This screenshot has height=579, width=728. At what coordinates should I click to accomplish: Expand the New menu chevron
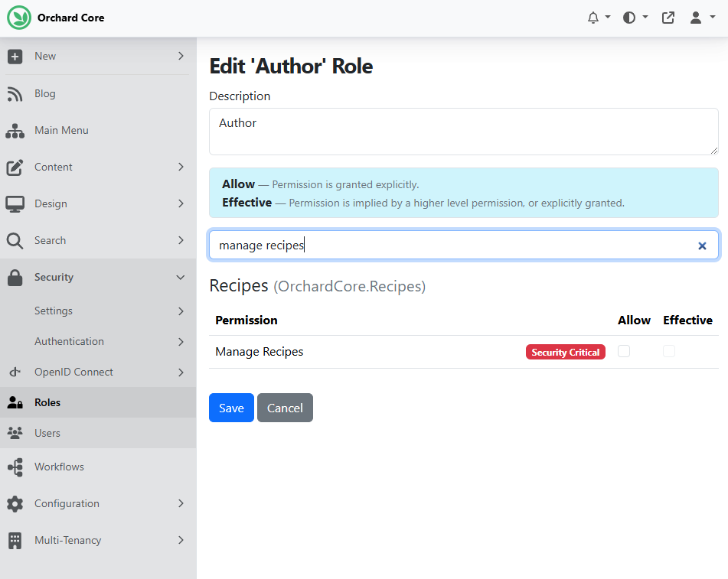181,56
